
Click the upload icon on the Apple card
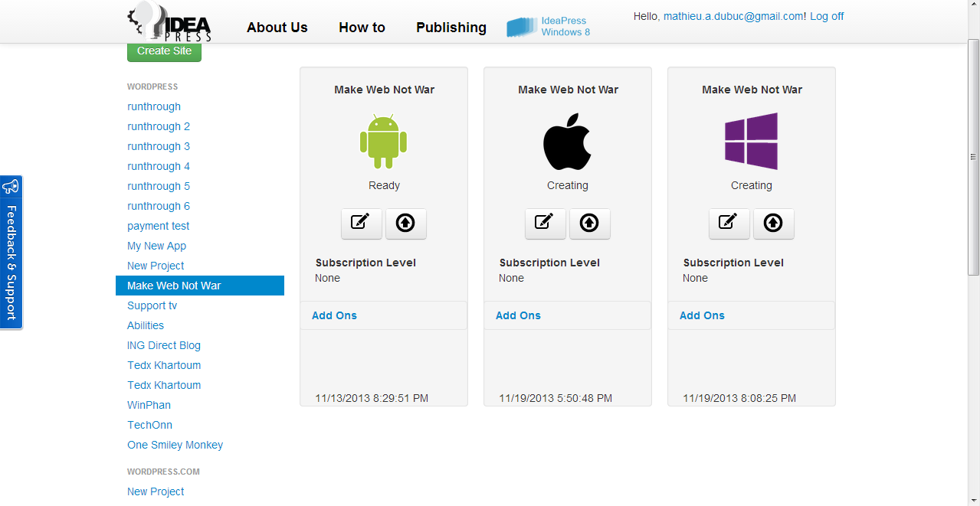click(589, 223)
